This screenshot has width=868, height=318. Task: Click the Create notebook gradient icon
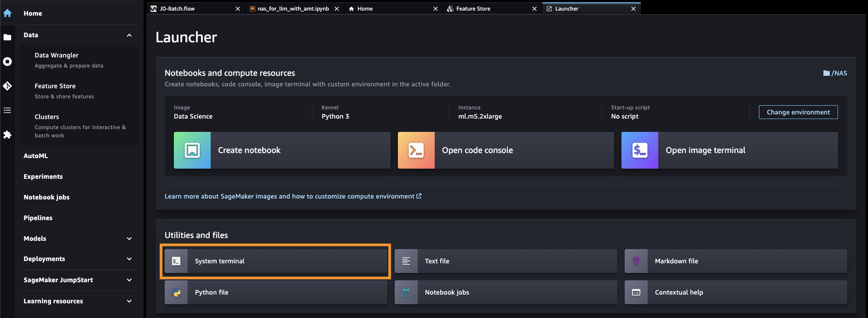192,150
